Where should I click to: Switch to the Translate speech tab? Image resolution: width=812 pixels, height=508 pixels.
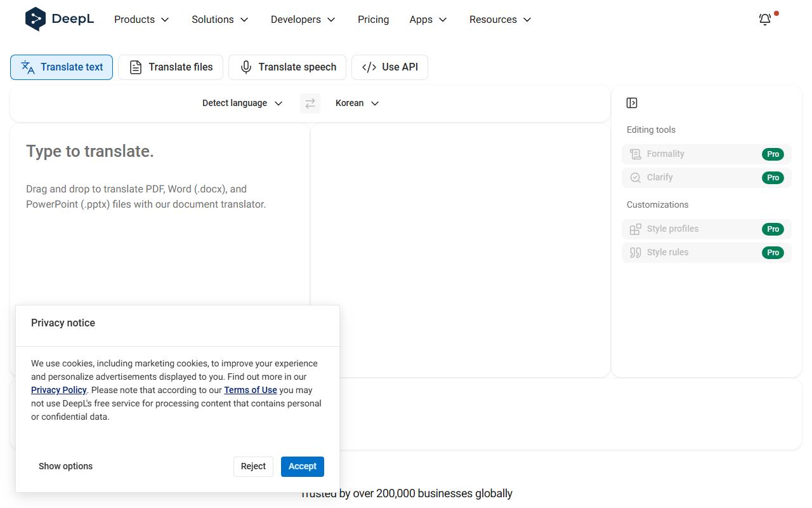coord(287,67)
